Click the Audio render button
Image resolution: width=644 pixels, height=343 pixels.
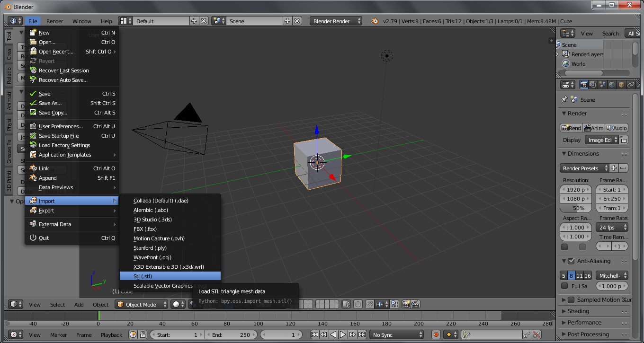pyautogui.click(x=617, y=128)
